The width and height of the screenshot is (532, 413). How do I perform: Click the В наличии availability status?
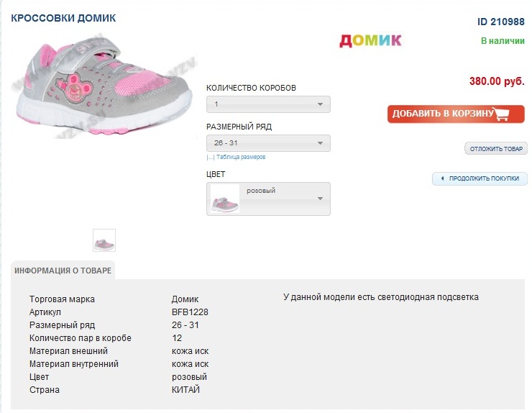click(x=503, y=41)
